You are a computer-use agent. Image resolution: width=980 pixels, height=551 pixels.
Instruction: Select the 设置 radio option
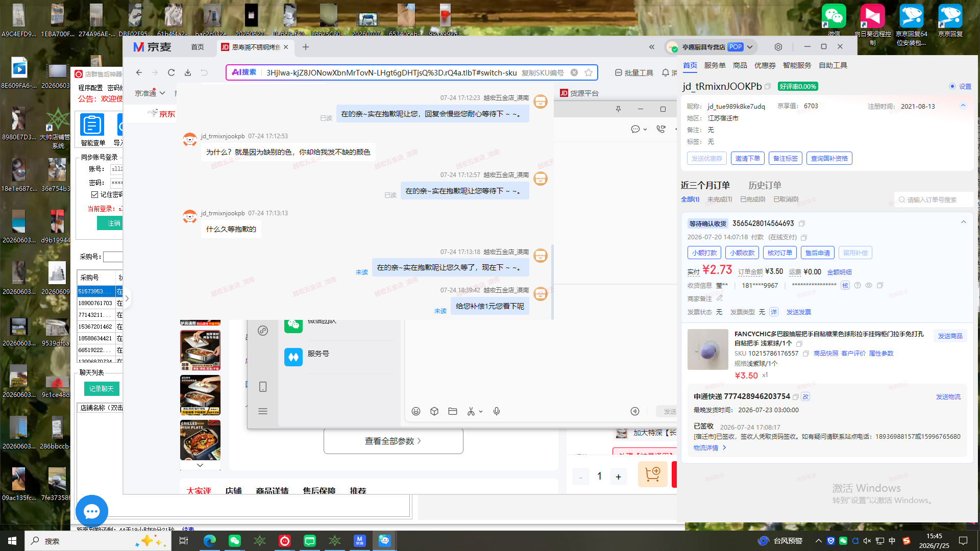click(x=952, y=86)
